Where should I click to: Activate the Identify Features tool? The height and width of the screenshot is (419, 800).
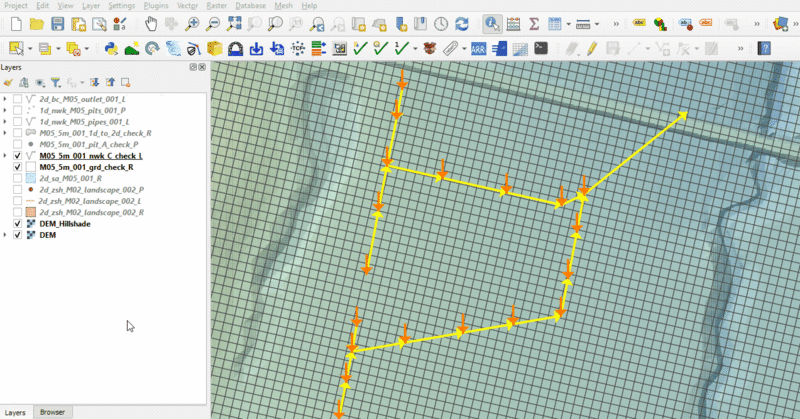pos(491,23)
